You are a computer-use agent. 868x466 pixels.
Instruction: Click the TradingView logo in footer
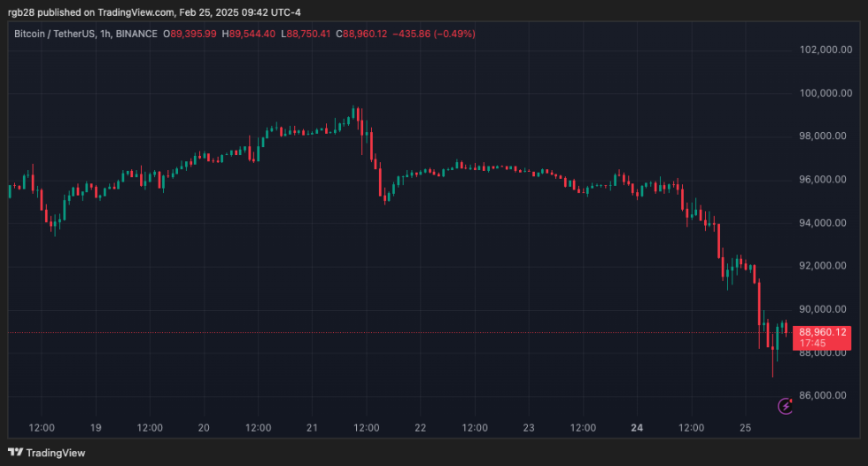tap(49, 453)
